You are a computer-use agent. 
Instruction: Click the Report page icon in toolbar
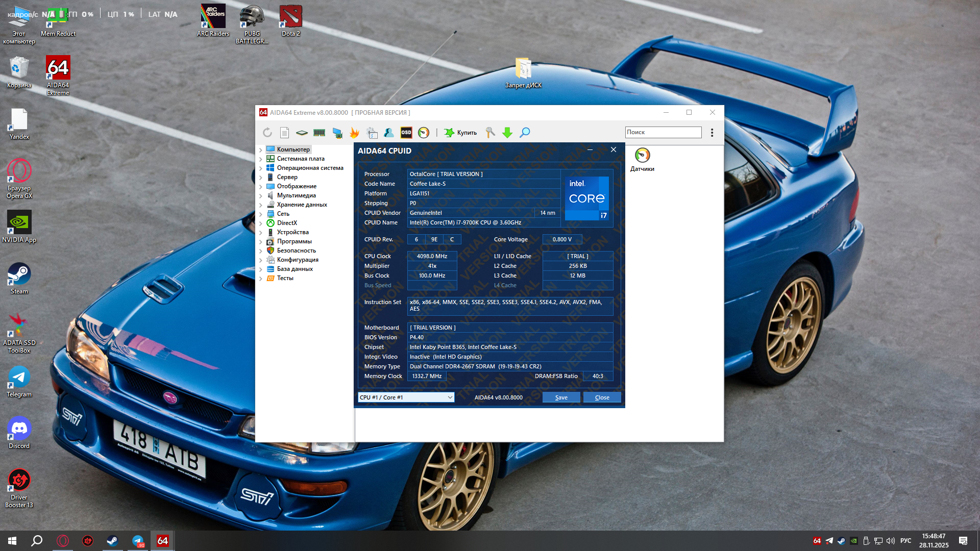[284, 133]
